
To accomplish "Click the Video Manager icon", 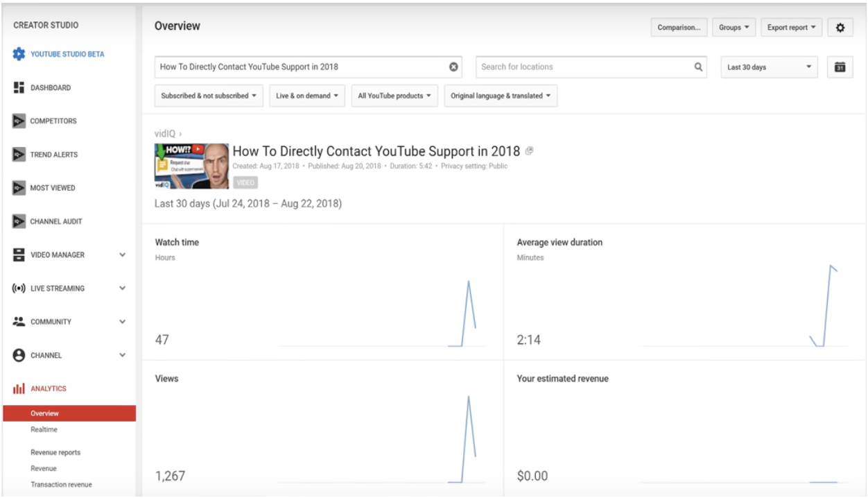I will pos(19,255).
